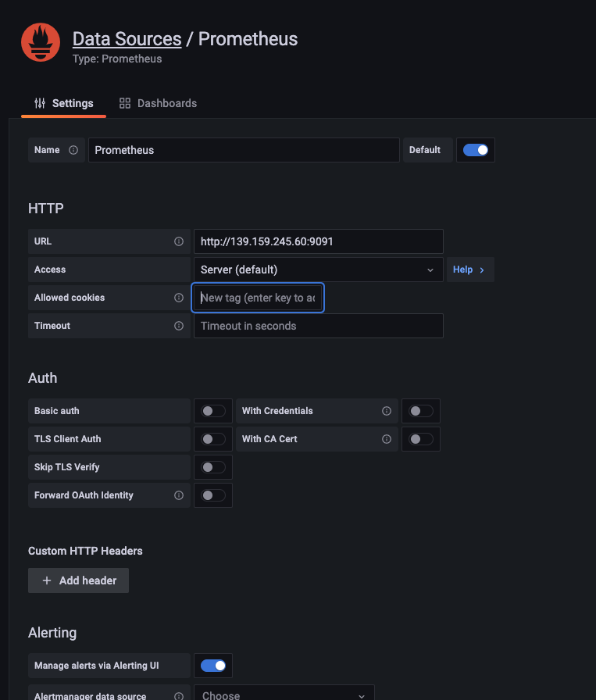The height and width of the screenshot is (700, 596).
Task: Click info icon beside Allowed cookies
Action: (179, 298)
